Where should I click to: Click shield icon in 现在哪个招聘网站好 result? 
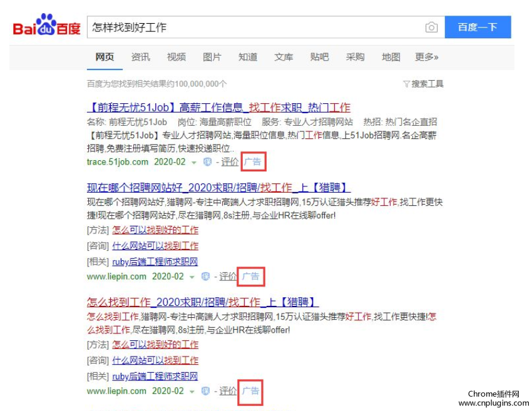click(x=205, y=277)
